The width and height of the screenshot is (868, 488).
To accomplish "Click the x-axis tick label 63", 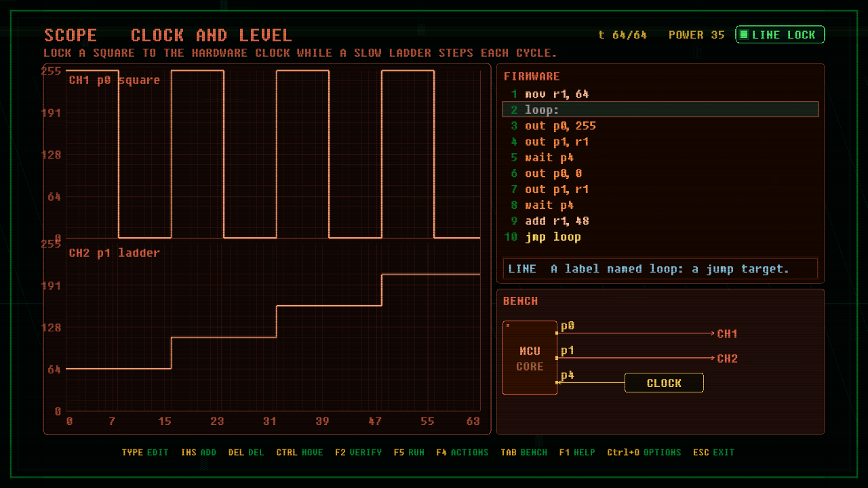I will (x=473, y=422).
